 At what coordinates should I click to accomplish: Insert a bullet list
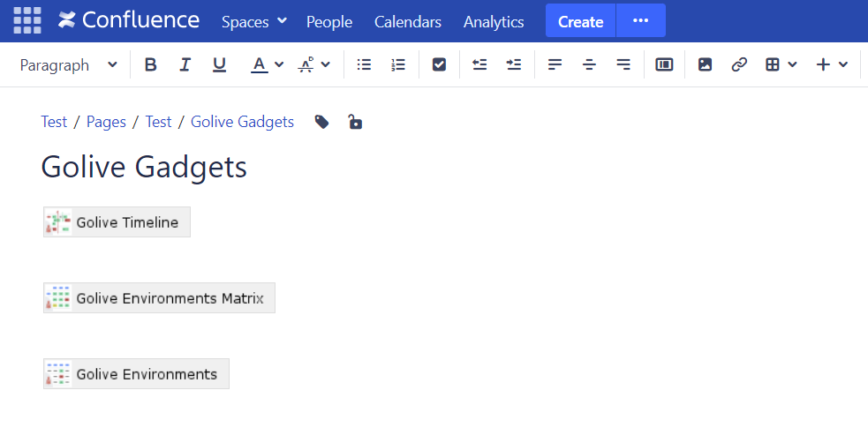coord(364,64)
